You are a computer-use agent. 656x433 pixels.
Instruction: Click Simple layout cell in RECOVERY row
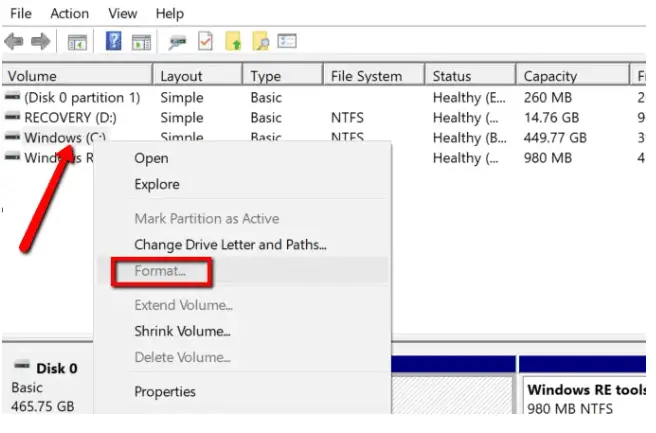coord(182,118)
